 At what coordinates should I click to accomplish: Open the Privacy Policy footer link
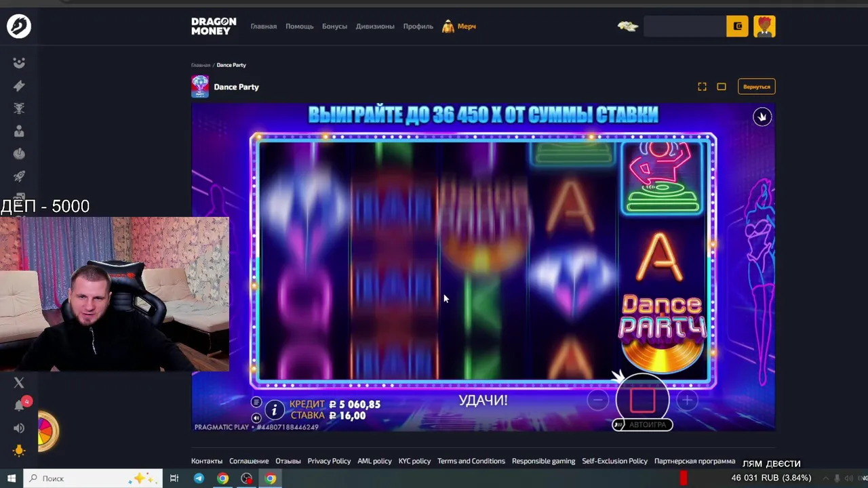[x=329, y=461]
